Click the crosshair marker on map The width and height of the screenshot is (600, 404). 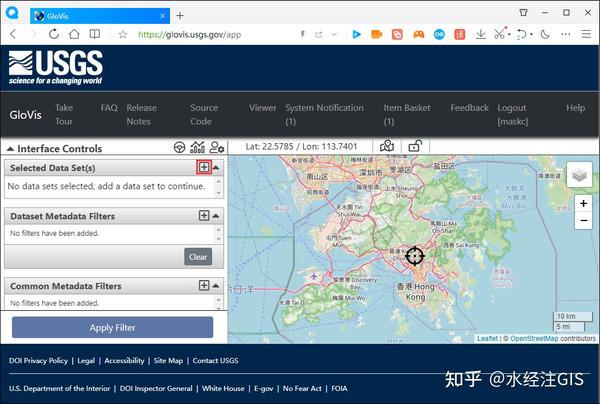point(414,256)
